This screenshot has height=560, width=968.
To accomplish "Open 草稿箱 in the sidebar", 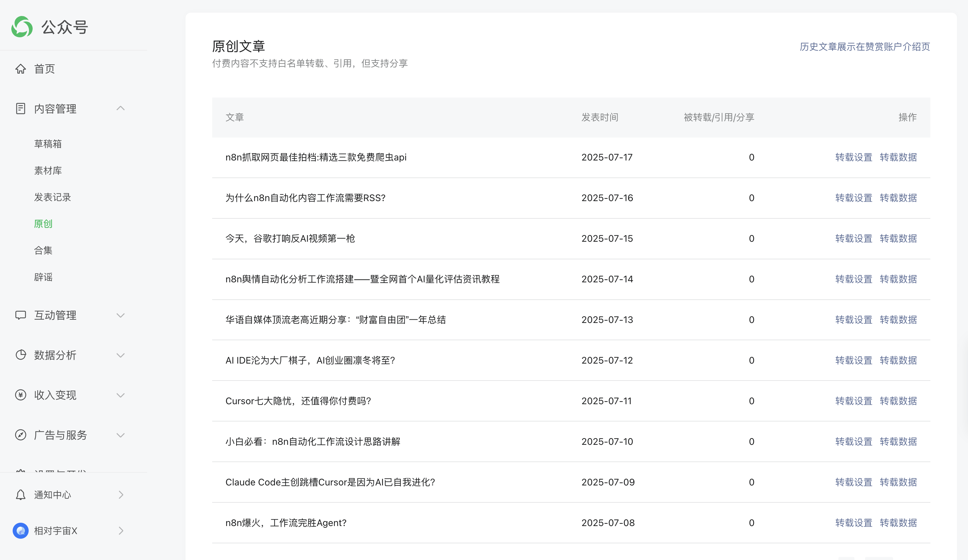I will click(x=48, y=143).
